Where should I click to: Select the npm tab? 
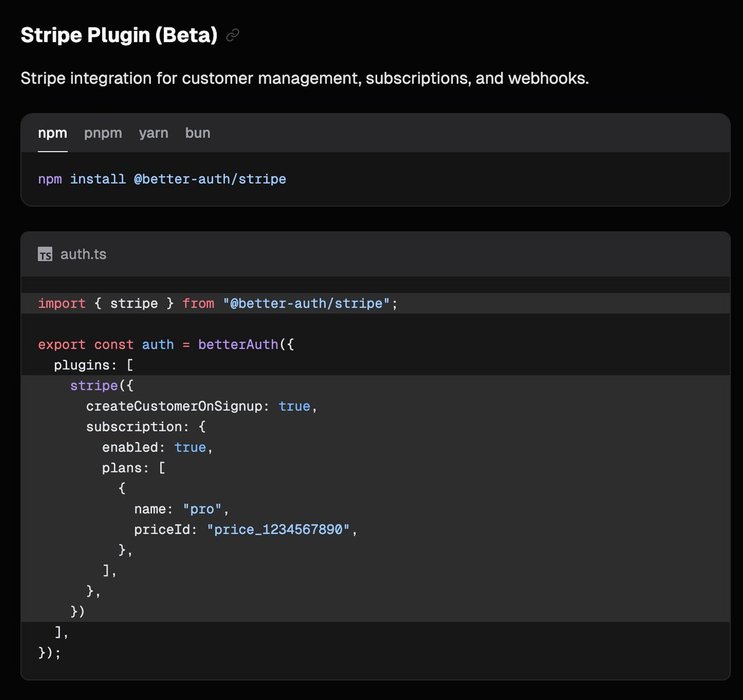tap(53, 133)
